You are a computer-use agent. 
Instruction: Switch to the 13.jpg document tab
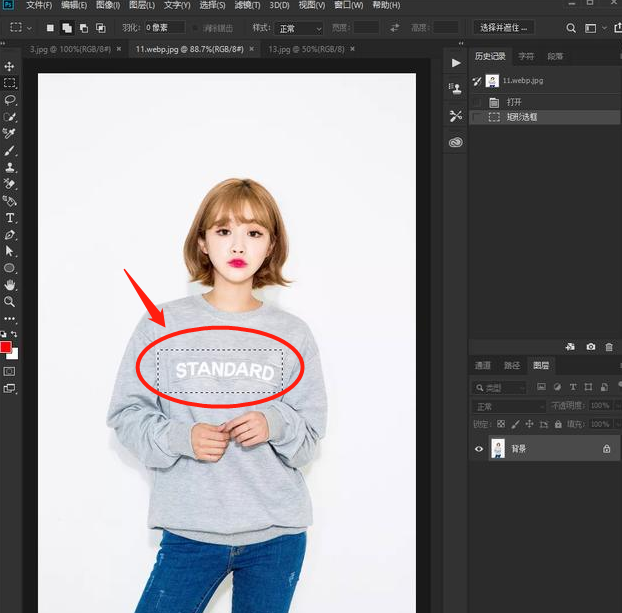coord(306,49)
